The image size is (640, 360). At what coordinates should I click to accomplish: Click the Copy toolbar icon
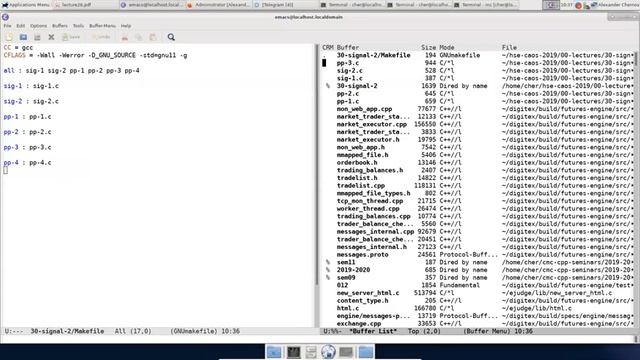(x=139, y=37)
